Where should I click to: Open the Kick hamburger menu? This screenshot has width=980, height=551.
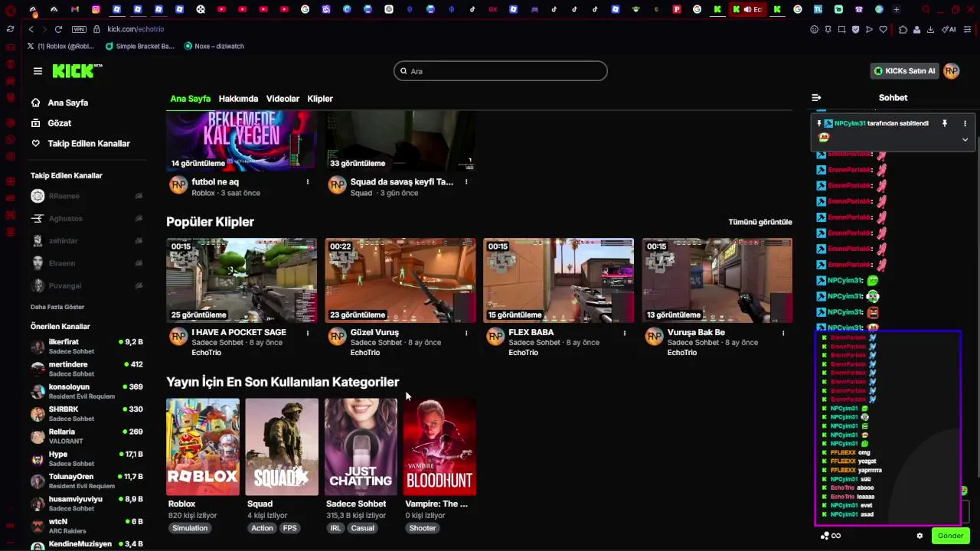point(38,71)
